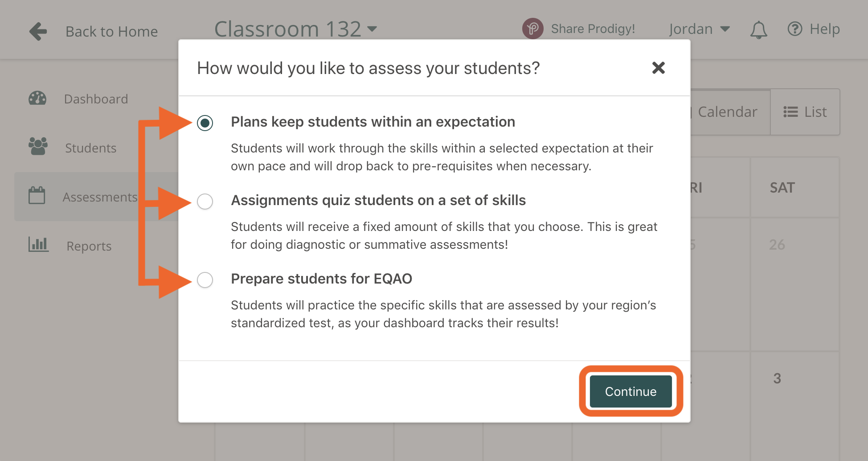Image resolution: width=868 pixels, height=461 pixels.
Task: Select the Plans radio option
Action: click(x=205, y=123)
